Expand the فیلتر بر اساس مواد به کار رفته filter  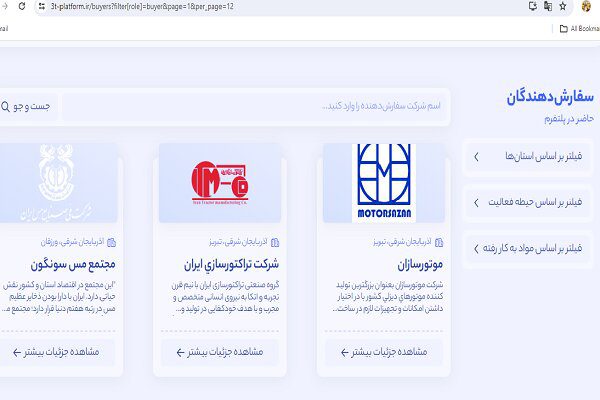528,248
